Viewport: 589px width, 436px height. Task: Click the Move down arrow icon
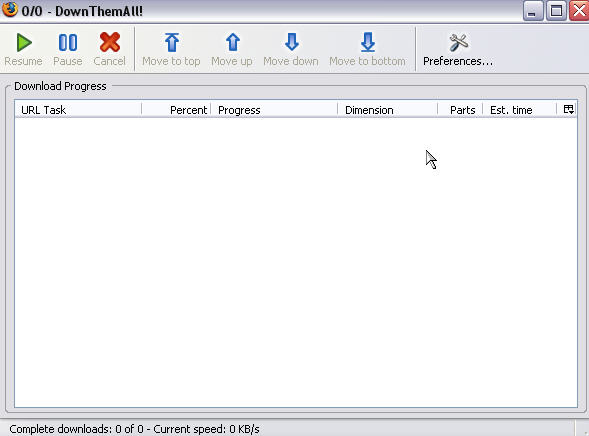pyautogui.click(x=291, y=42)
